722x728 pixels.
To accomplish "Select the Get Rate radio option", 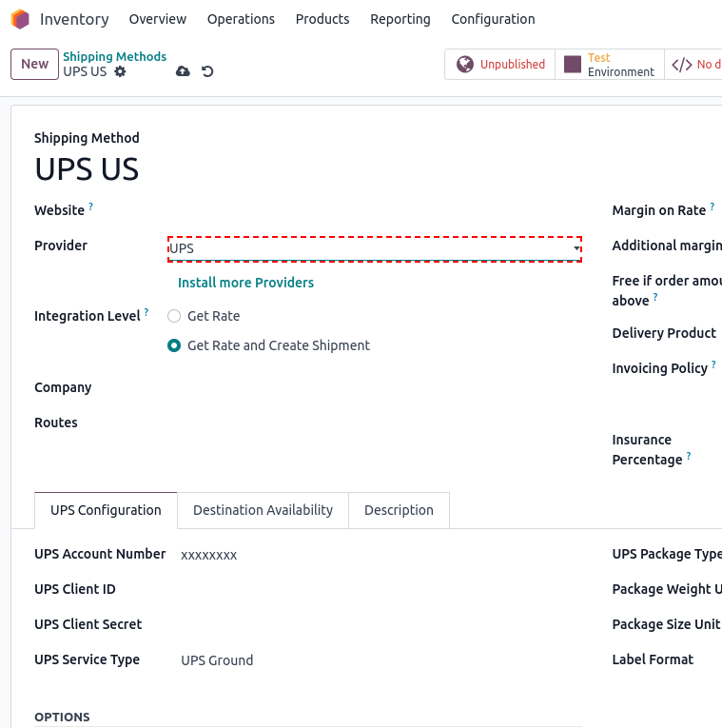I will (174, 316).
